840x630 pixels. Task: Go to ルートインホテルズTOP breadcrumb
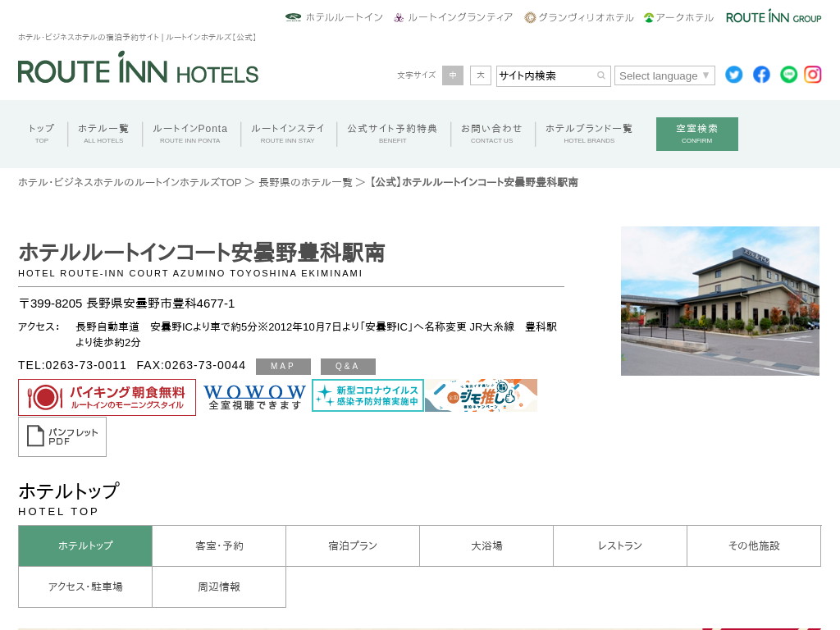tap(130, 182)
